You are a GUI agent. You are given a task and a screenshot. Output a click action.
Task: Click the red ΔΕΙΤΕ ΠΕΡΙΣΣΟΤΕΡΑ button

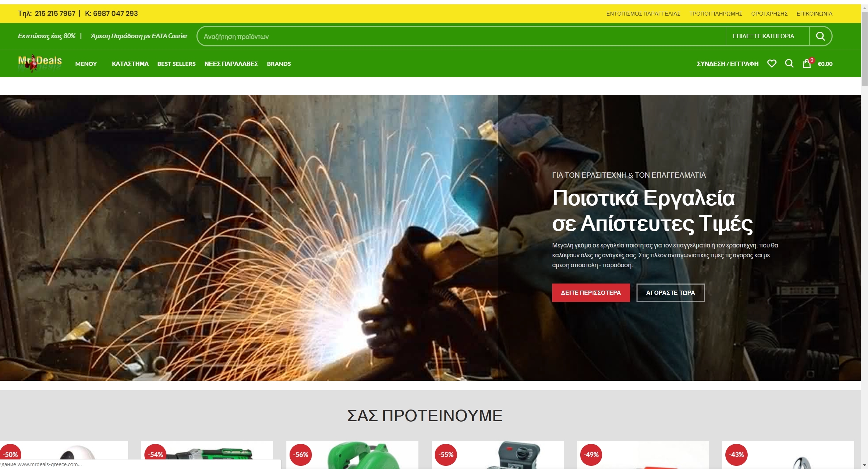[x=591, y=293]
